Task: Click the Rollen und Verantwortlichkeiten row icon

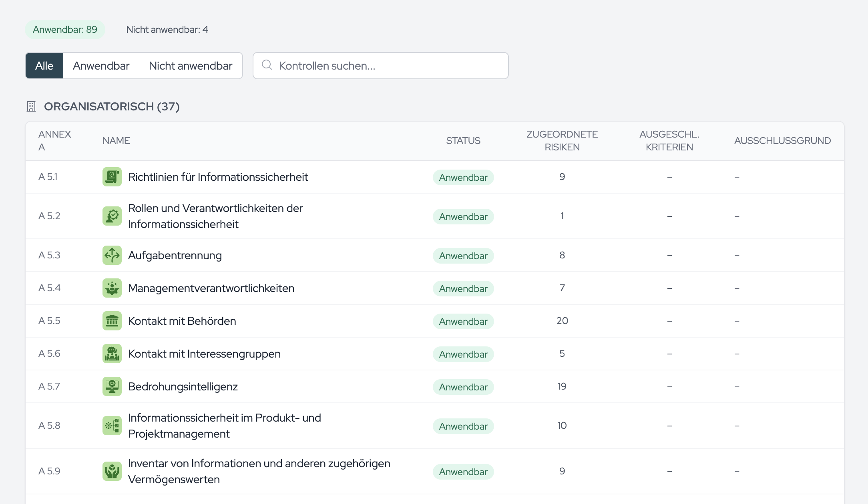Action: pos(112,216)
